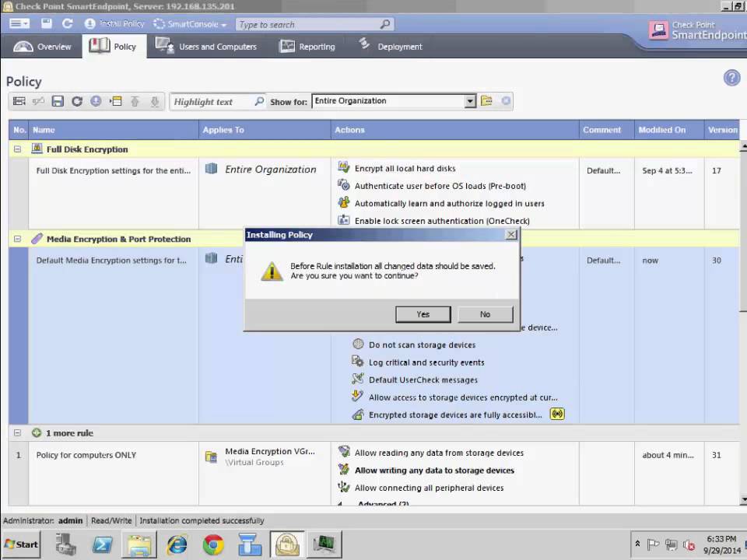This screenshot has height=560, width=747.
Task: Click the Policy toolbar refresh icon
Action: (x=77, y=101)
